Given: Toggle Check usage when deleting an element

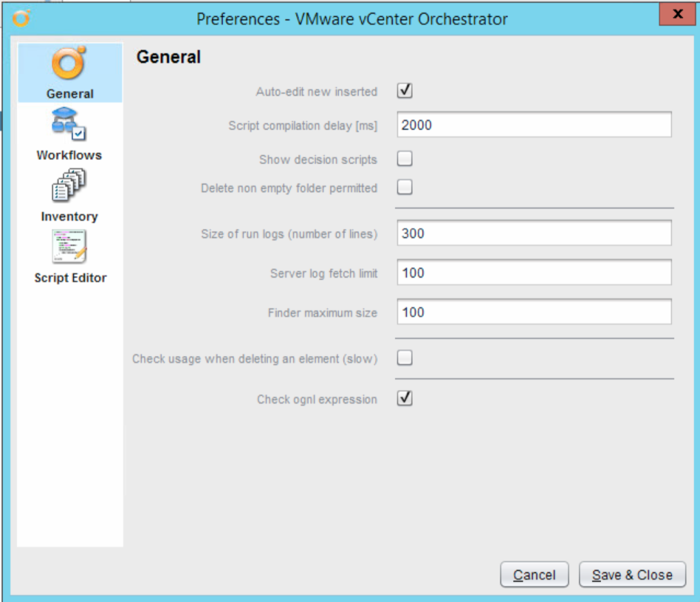Looking at the screenshot, I should pyautogui.click(x=405, y=357).
